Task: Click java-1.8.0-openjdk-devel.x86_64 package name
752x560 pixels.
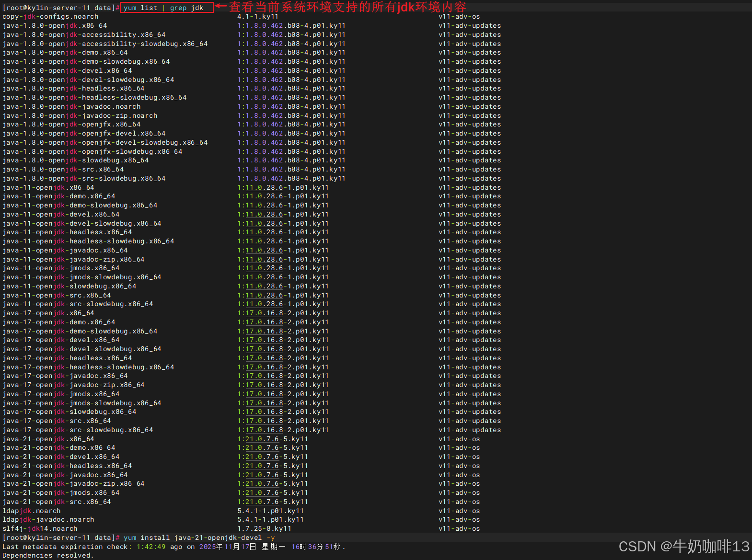Action: click(x=67, y=70)
